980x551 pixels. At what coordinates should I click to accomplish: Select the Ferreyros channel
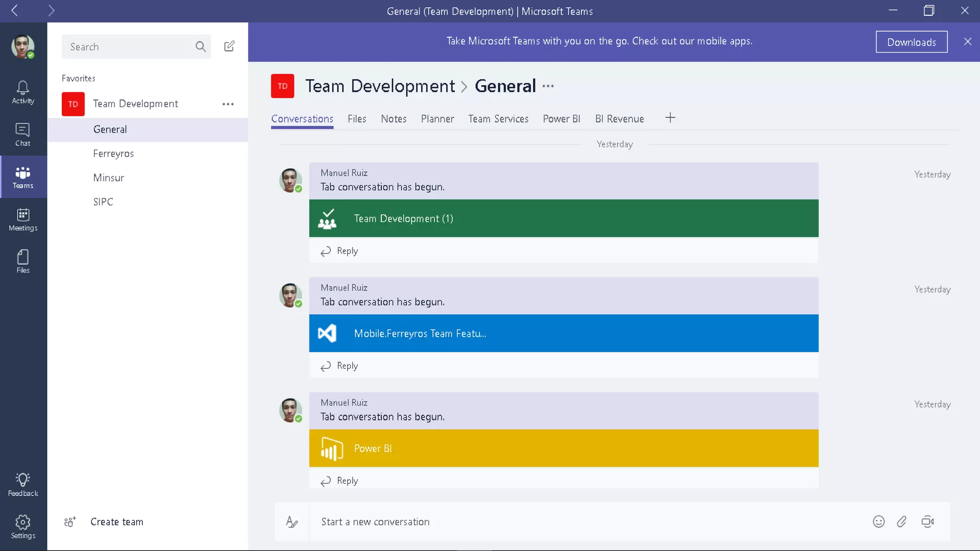113,154
